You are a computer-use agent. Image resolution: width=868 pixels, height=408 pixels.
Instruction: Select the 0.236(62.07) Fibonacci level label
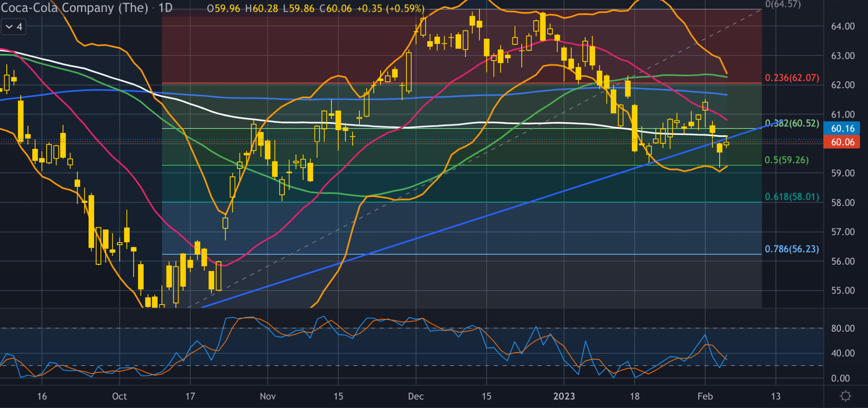(792, 78)
